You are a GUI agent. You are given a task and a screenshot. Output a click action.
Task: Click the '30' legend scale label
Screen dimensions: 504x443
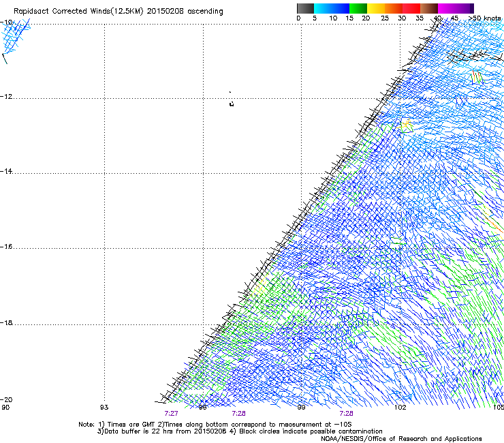(x=402, y=18)
